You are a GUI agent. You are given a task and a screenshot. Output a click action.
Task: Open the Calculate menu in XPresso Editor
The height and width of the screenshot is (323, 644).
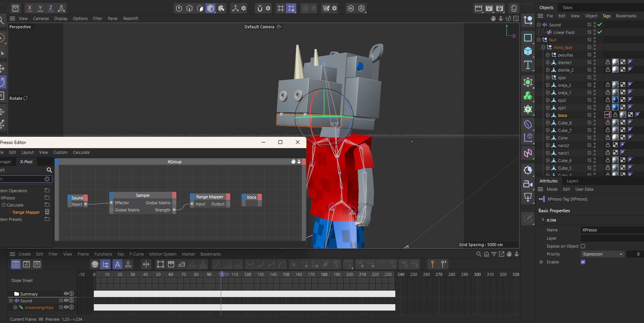click(x=81, y=152)
